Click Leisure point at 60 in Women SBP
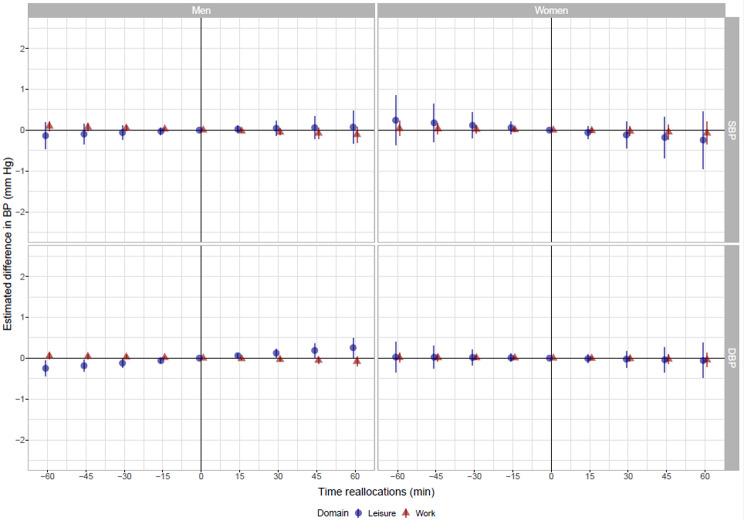The image size is (744, 521). point(703,140)
